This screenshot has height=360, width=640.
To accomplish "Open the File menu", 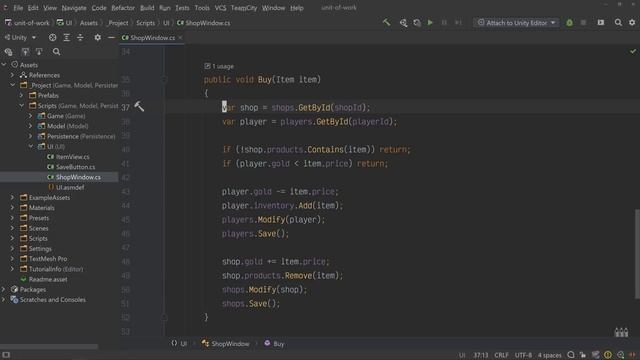I will [x=18, y=8].
